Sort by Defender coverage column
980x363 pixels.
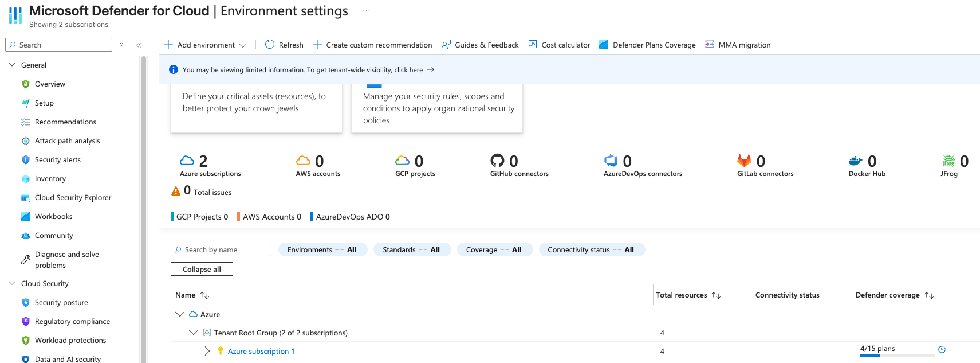895,295
